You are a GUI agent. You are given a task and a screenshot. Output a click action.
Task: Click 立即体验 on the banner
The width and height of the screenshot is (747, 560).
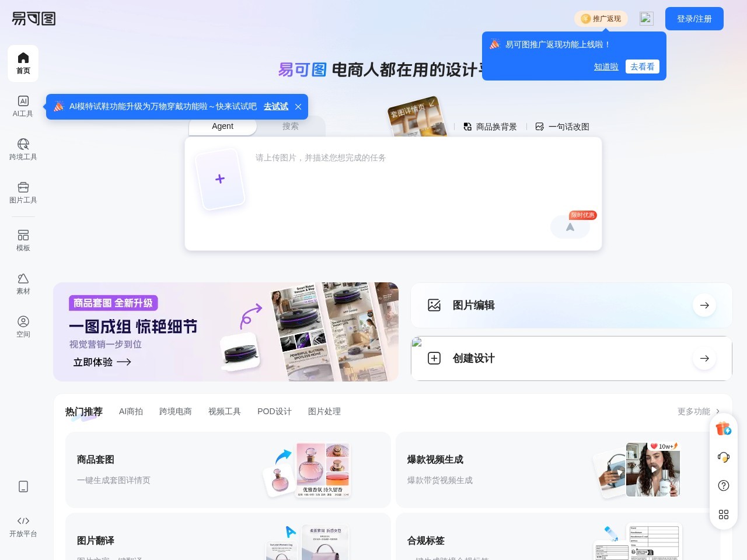click(102, 362)
